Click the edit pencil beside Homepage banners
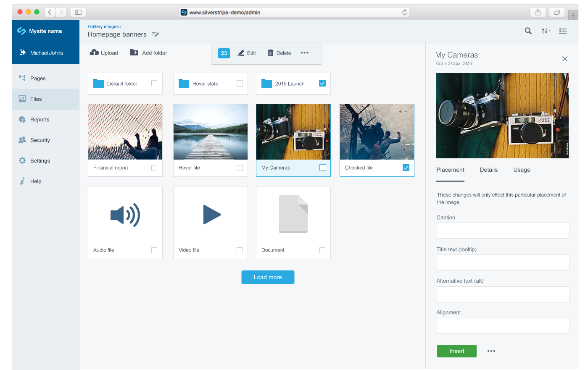The image size is (588, 370). [156, 34]
